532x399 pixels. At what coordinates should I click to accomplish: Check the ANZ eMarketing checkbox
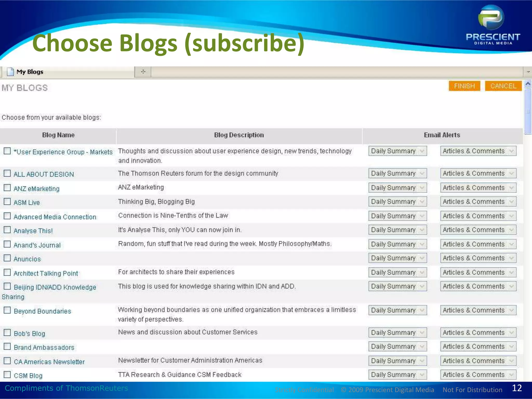[7, 188]
